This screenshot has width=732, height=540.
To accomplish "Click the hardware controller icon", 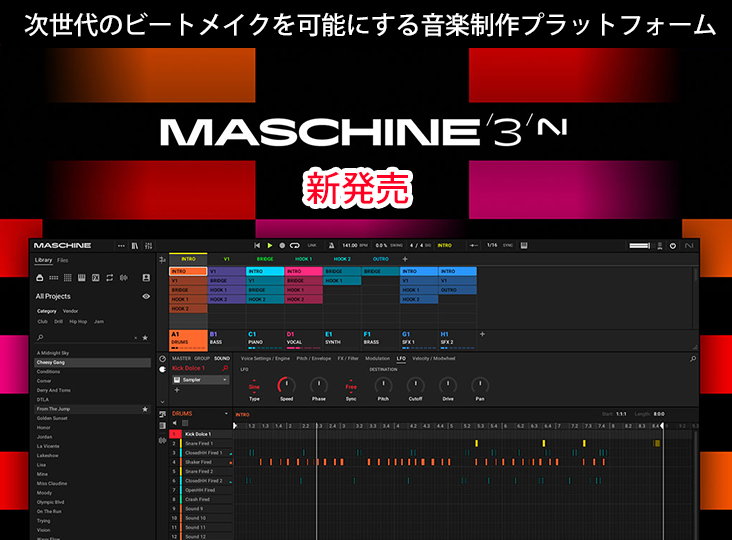I will point(660,245).
